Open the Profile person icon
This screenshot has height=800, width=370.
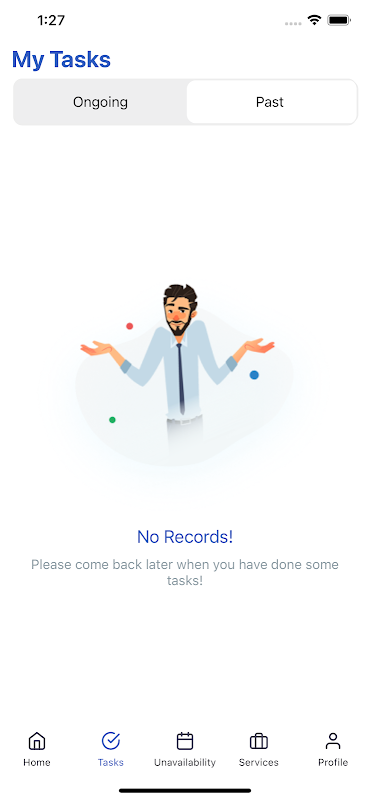(333, 741)
